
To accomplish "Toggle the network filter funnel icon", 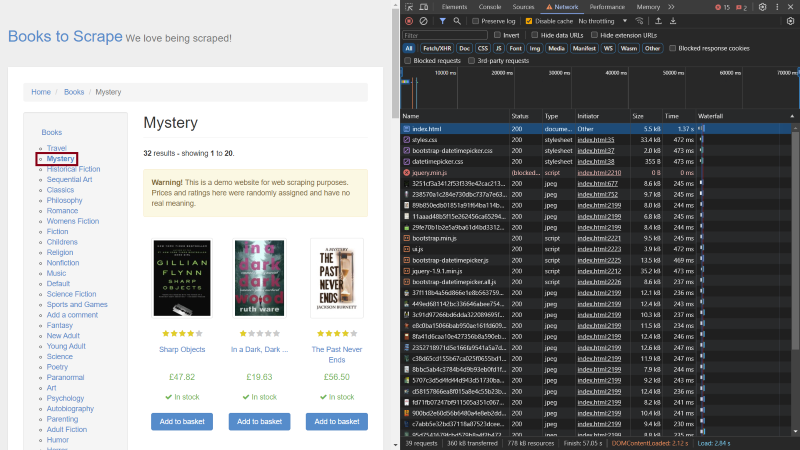I will pos(443,20).
